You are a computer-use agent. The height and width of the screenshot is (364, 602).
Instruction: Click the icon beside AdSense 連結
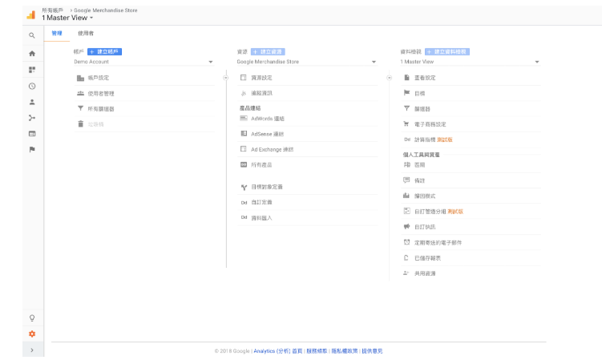point(244,134)
